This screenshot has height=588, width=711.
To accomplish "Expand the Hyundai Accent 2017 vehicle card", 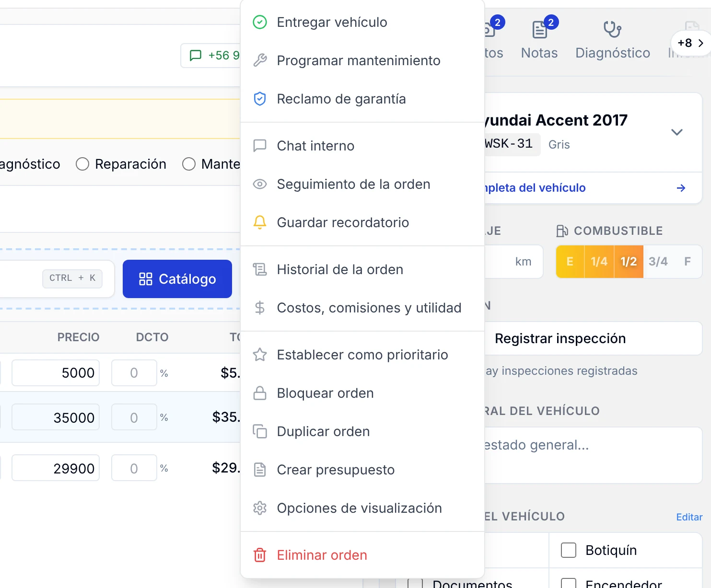I will (676, 132).
